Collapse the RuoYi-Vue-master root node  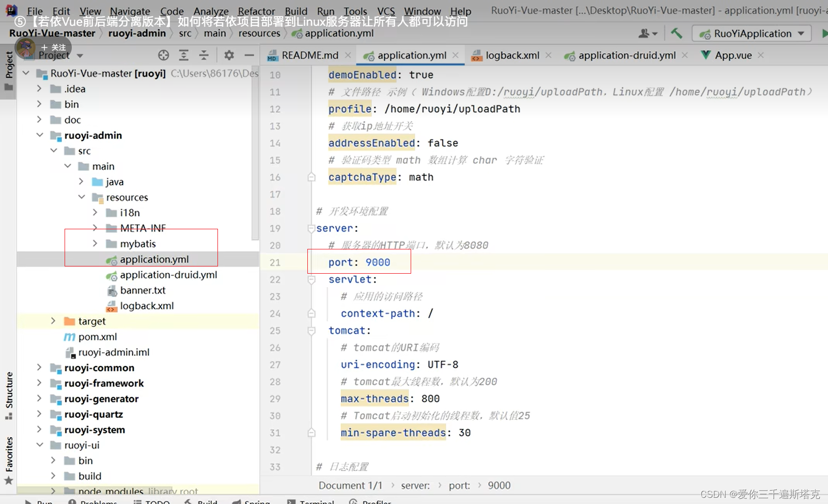[x=26, y=73]
